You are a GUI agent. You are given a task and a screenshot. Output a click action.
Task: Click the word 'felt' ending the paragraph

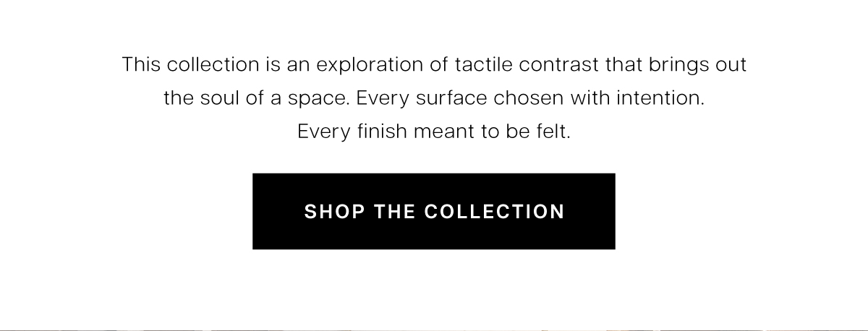click(x=553, y=132)
